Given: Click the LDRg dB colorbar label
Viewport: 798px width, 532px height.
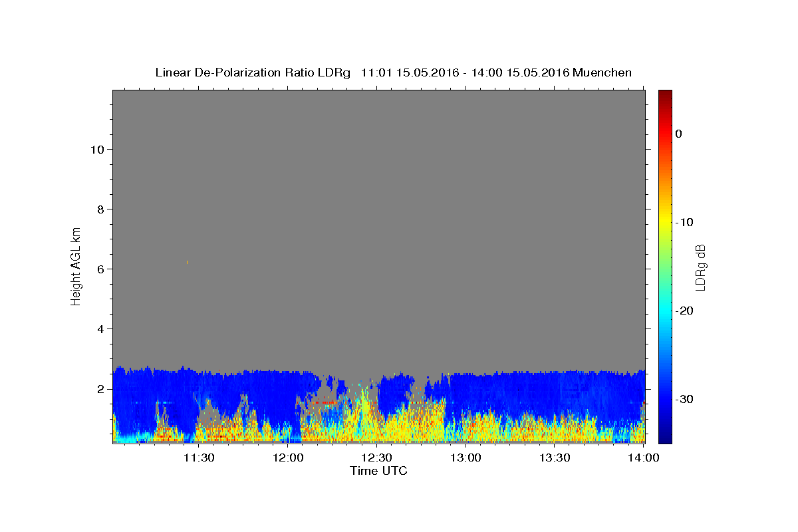Looking at the screenshot, I should pyautogui.click(x=700, y=267).
